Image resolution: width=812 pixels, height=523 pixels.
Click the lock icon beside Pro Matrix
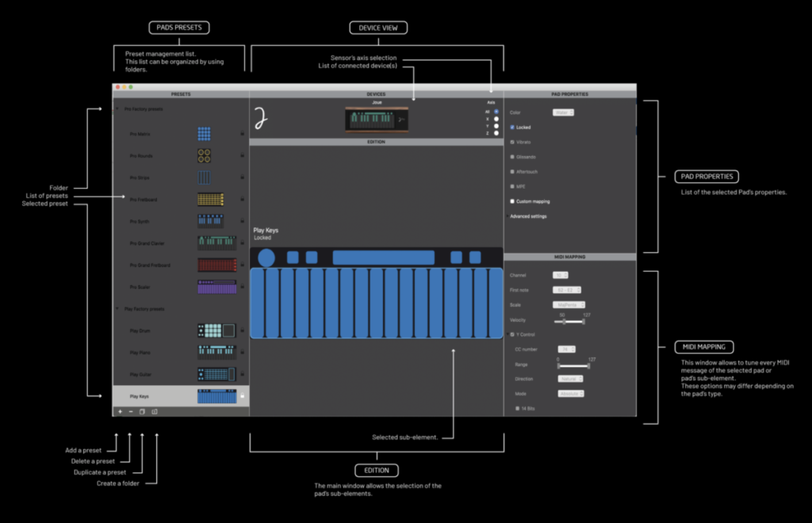tap(242, 134)
